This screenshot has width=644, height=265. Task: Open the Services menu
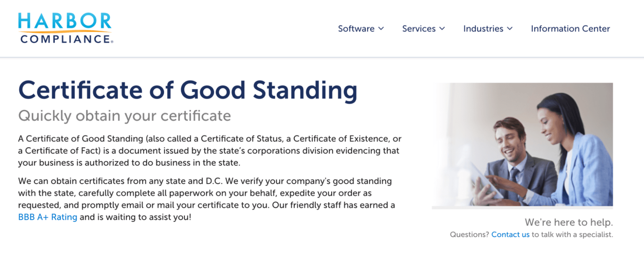(x=423, y=28)
